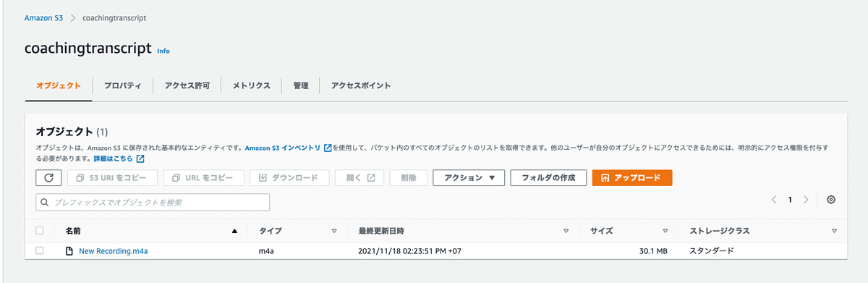Check the box for New Recording.m4a row
The image size is (868, 283).
(x=40, y=251)
